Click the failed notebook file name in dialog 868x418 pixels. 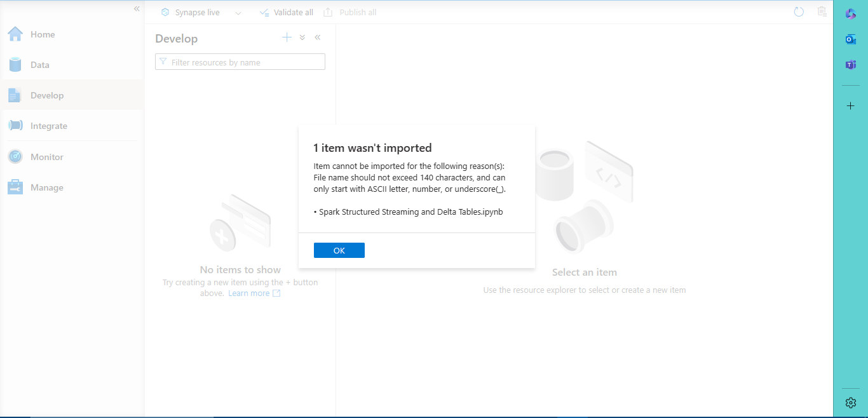click(411, 212)
